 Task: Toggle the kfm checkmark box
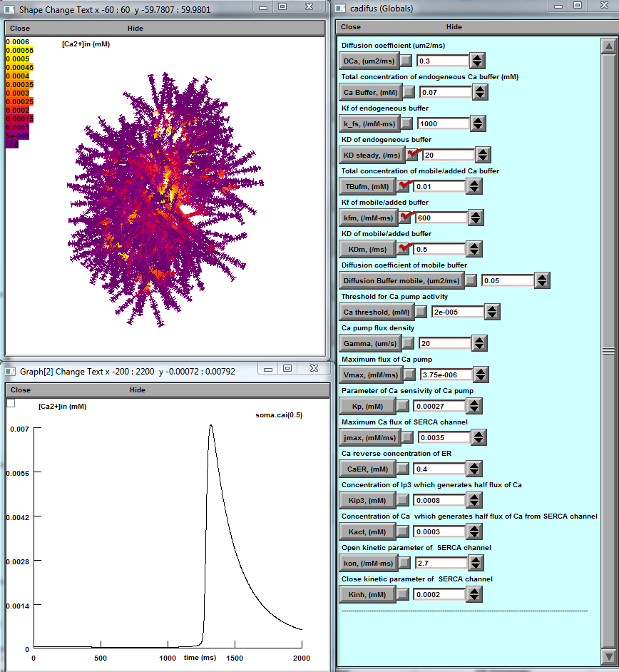pyautogui.click(x=407, y=218)
